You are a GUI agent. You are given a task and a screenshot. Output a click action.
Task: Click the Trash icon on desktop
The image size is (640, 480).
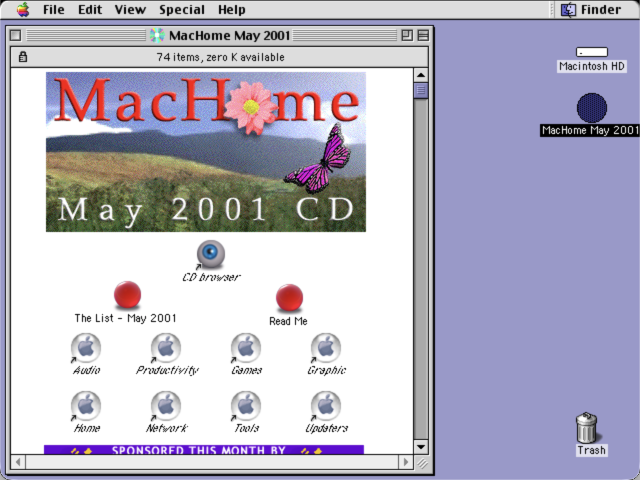[x=587, y=427]
